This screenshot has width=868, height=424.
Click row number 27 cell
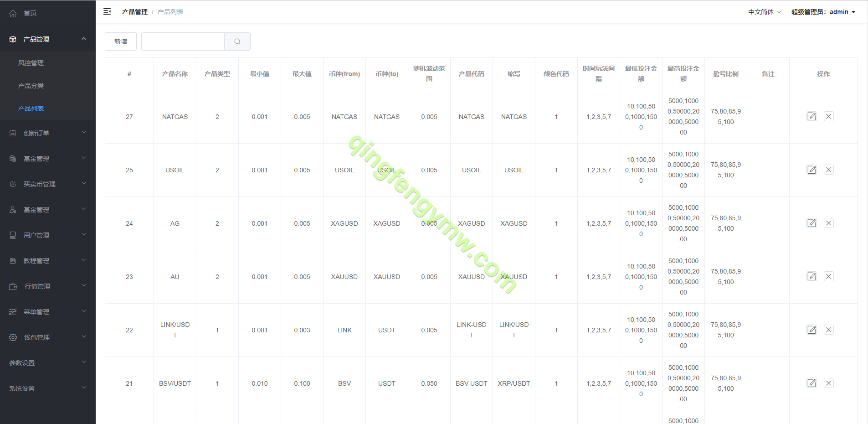click(129, 117)
